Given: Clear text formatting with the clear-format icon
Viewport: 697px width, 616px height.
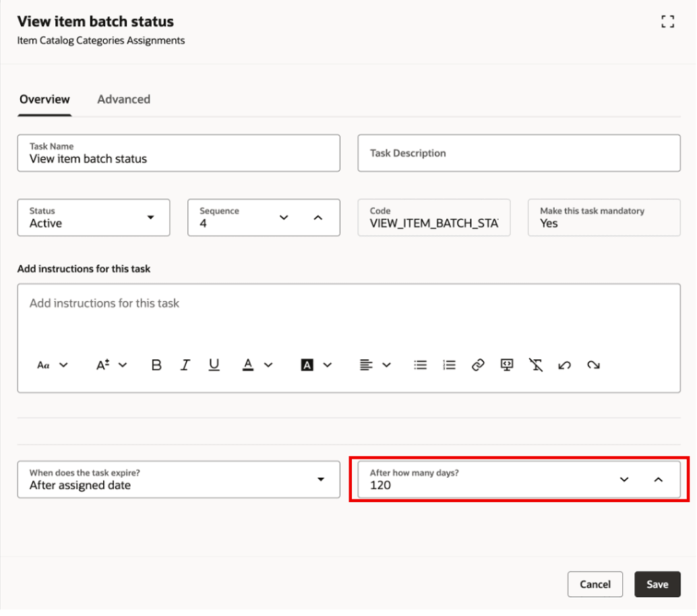Looking at the screenshot, I should tap(536, 365).
